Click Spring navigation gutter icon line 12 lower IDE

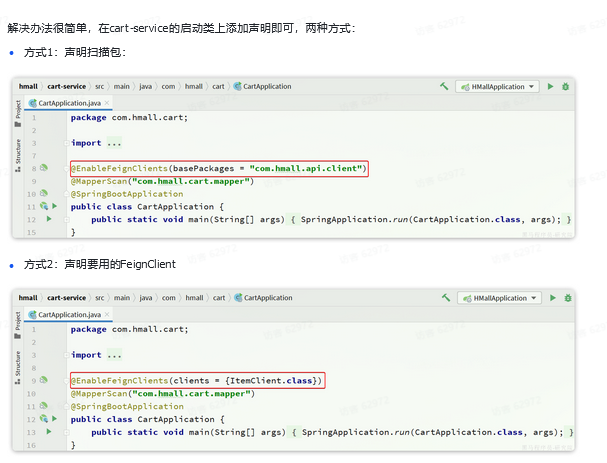click(x=44, y=418)
